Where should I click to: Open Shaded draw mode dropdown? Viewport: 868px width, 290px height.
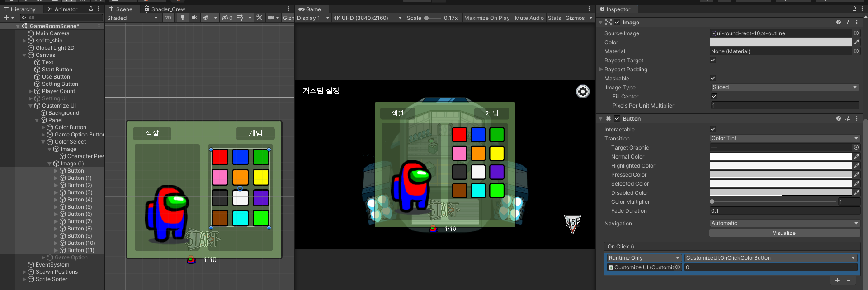[x=132, y=18]
